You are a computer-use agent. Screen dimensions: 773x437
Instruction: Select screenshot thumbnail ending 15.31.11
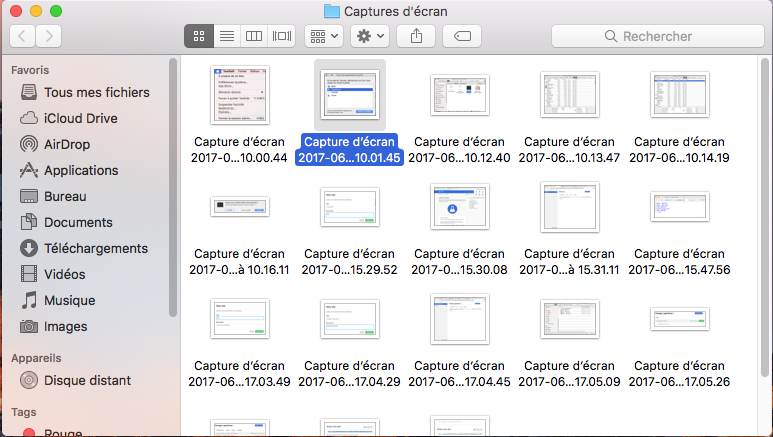pyautogui.click(x=569, y=207)
